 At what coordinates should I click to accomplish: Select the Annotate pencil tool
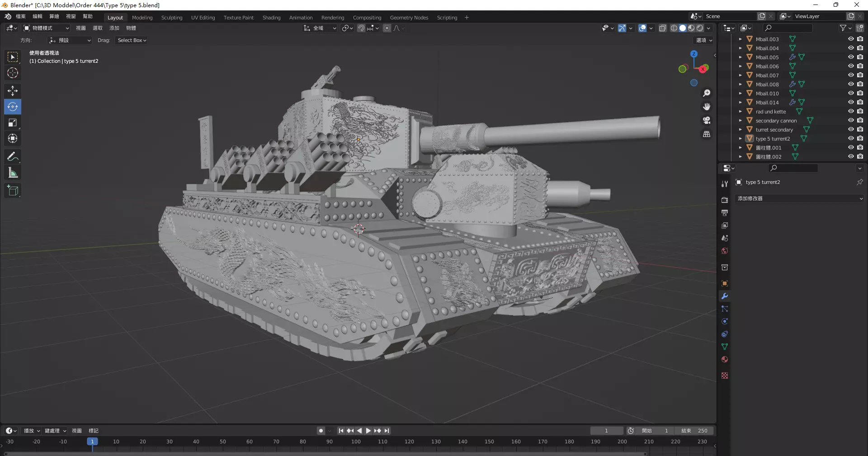tap(13, 157)
